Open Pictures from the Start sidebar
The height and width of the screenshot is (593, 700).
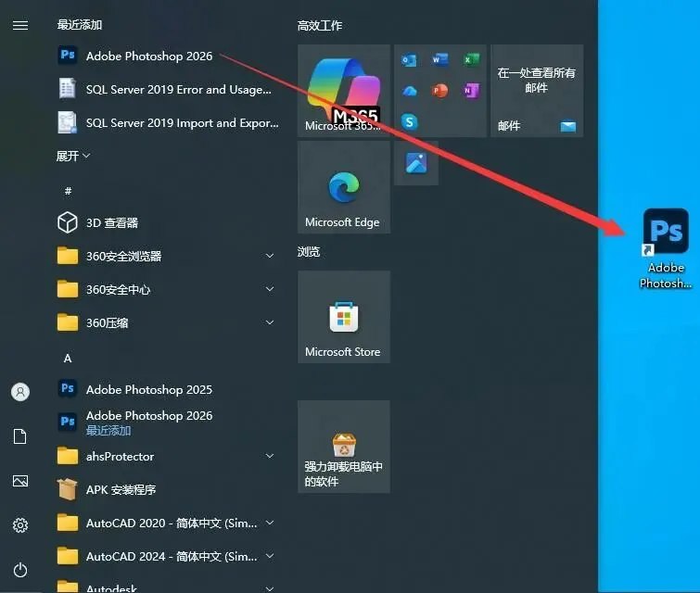point(20,481)
